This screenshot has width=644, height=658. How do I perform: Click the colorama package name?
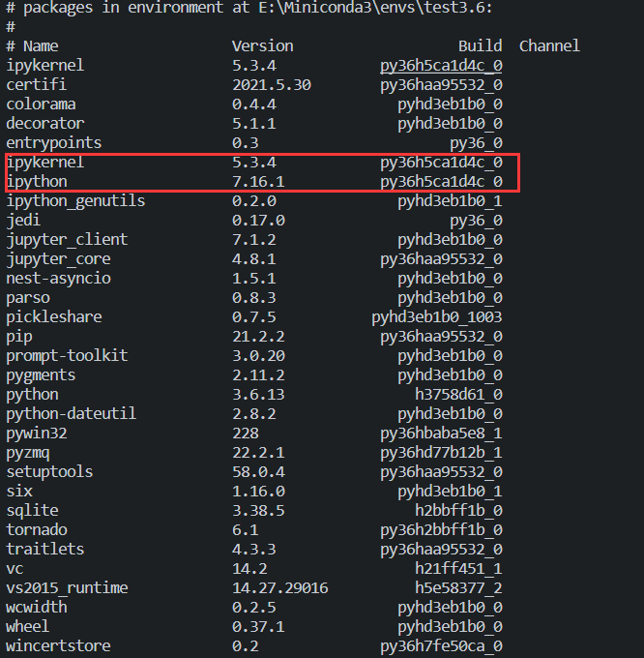point(41,105)
